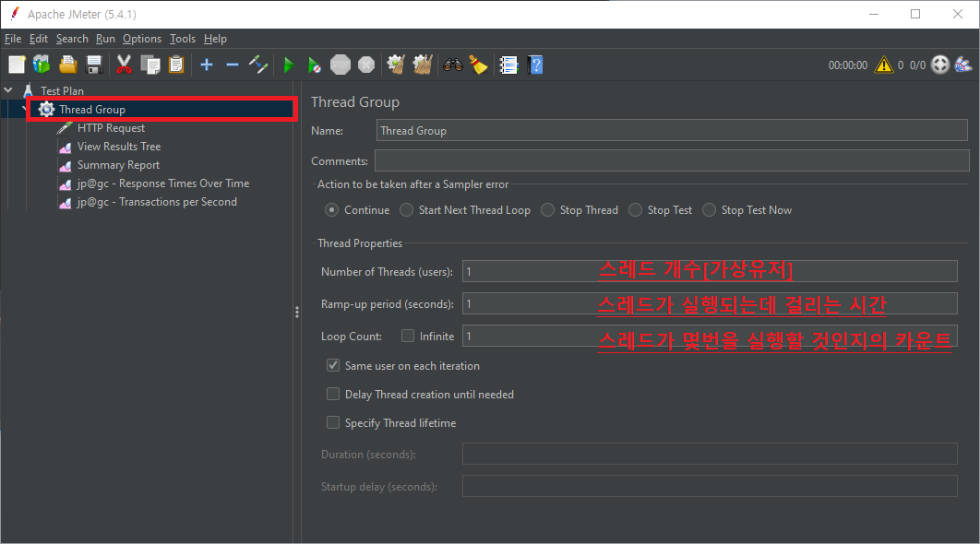Open the Edit menu
The height and width of the screenshot is (544, 980).
(x=39, y=39)
